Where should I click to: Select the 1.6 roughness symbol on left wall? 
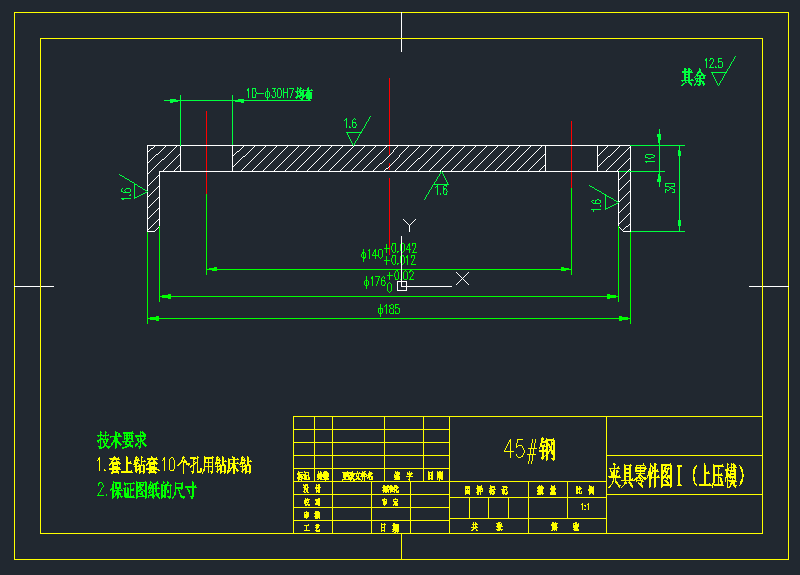point(133,187)
